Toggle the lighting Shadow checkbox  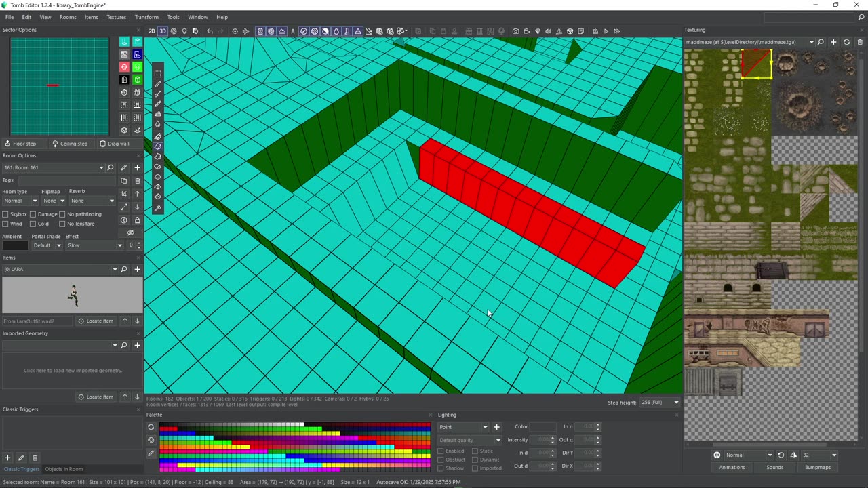pyautogui.click(x=441, y=468)
